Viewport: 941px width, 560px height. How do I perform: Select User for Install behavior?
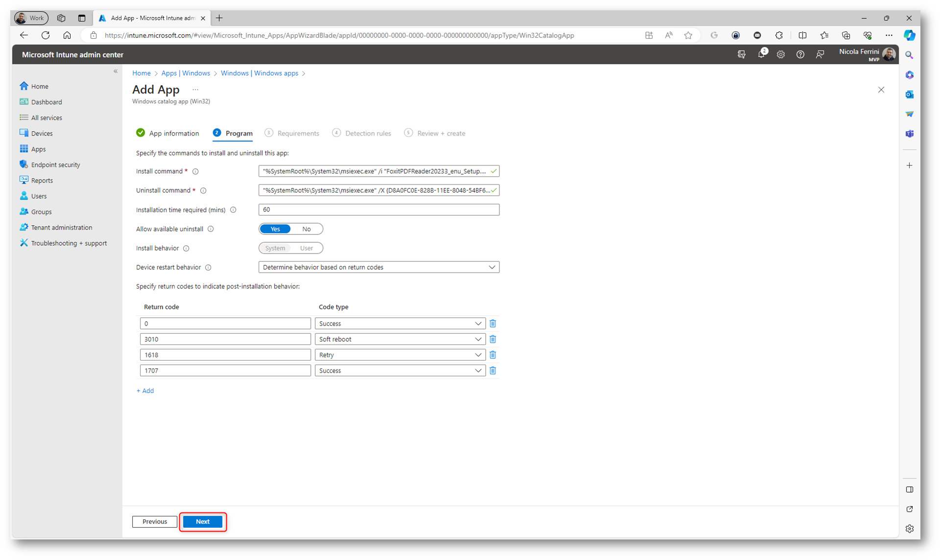tap(306, 248)
